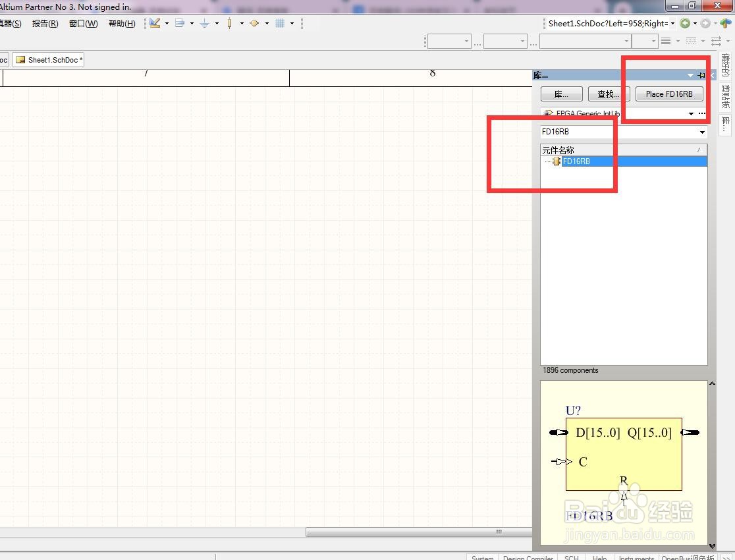Expand the digital devices dropdown arrow
Screen dimensions: 735x560
tap(242, 23)
